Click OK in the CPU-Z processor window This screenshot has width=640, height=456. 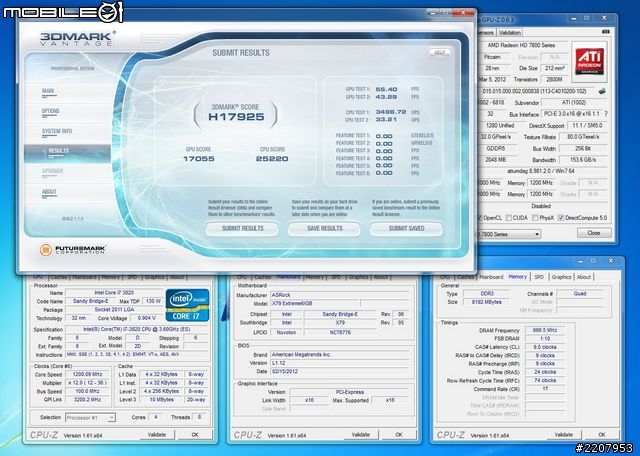(x=195, y=435)
